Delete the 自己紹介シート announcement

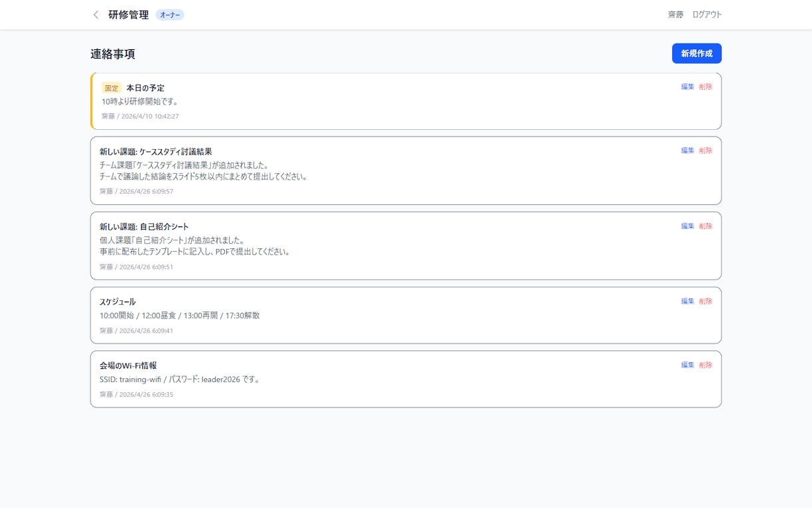[x=706, y=226]
